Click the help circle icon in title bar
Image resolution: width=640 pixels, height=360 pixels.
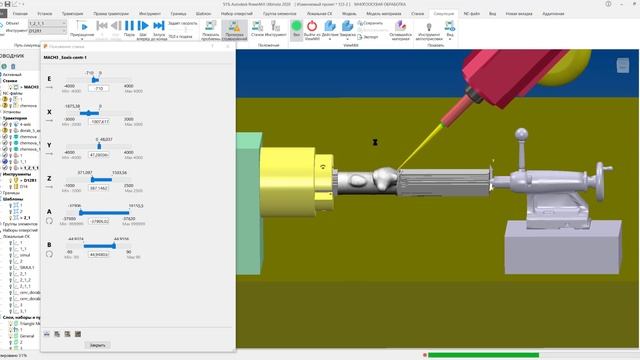[x=608, y=4]
